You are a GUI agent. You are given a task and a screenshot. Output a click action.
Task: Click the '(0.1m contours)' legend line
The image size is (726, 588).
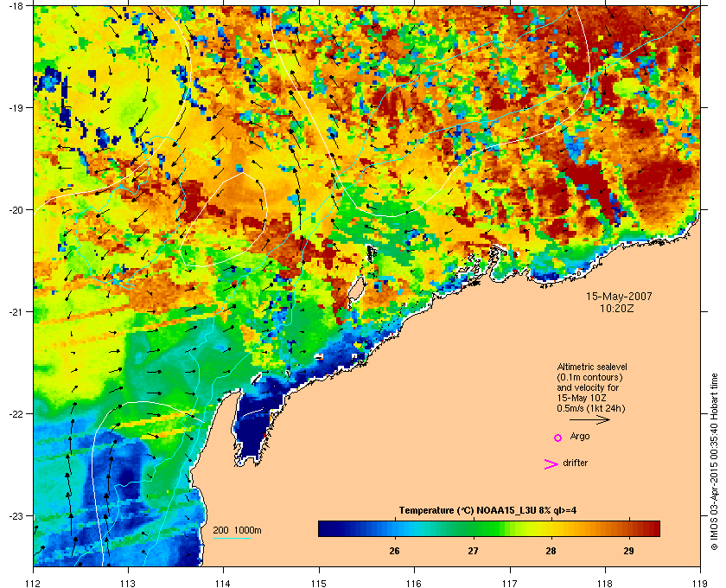point(589,377)
